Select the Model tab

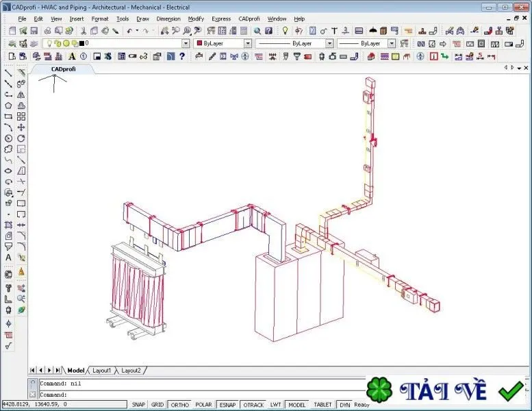76,371
